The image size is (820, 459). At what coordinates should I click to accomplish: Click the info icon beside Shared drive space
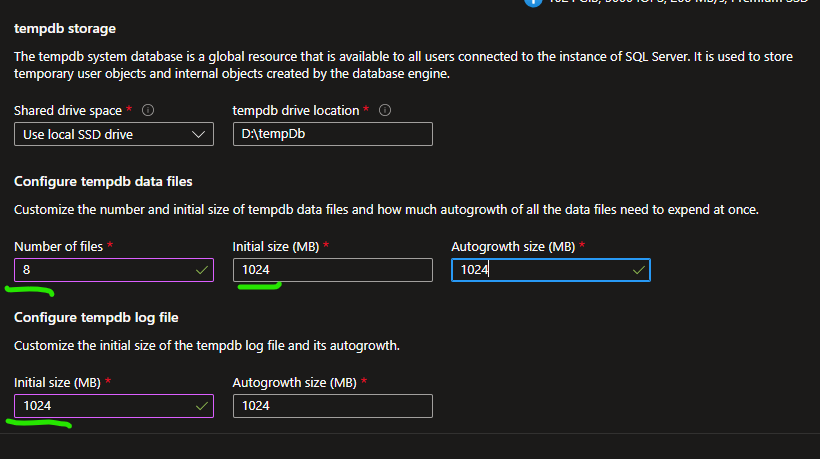[x=148, y=110]
